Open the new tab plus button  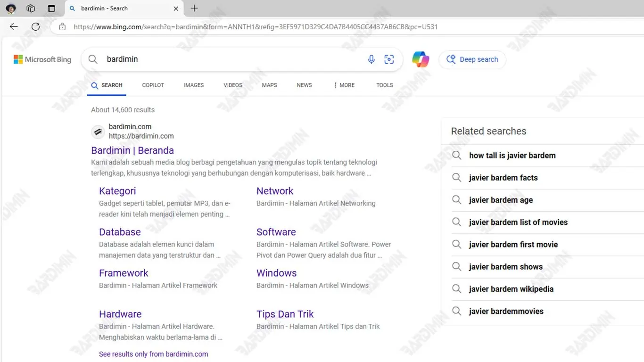pos(194,8)
